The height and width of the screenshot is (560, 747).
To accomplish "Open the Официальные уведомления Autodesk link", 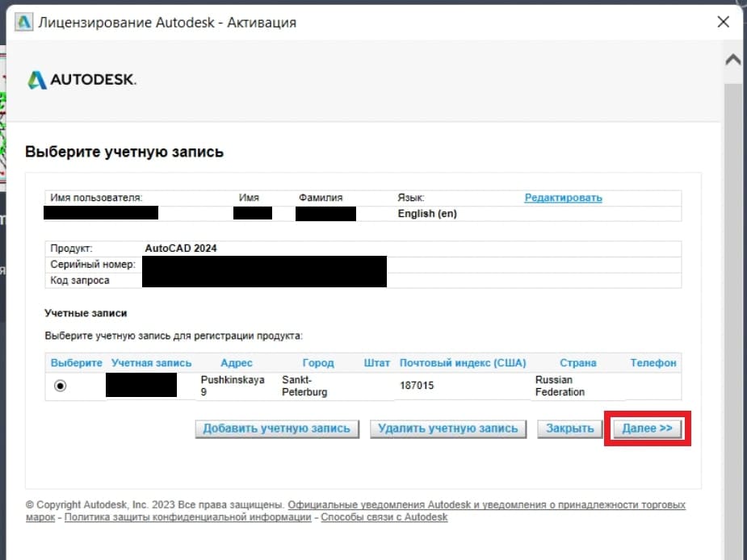I will 486,505.
